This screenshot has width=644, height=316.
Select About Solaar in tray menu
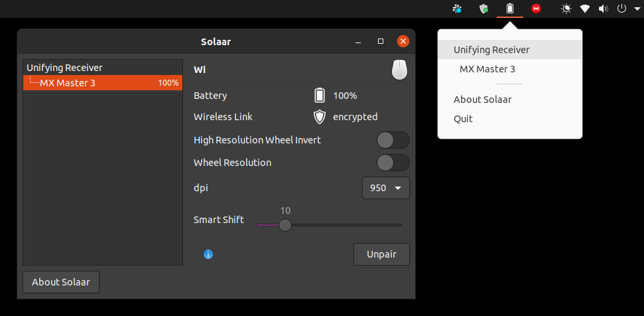(510, 100)
